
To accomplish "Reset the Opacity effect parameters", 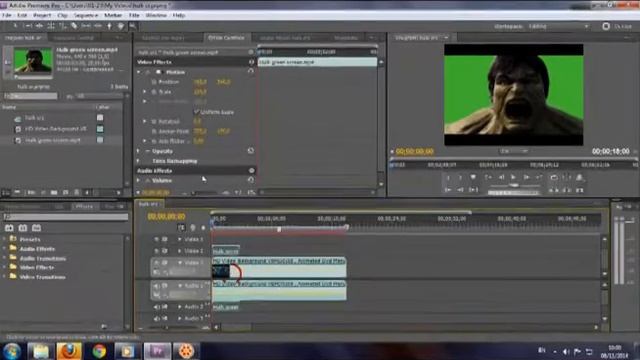I will point(251,151).
